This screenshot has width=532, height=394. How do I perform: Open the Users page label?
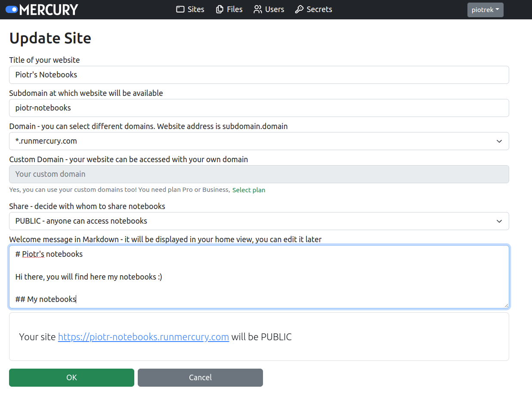coord(275,9)
